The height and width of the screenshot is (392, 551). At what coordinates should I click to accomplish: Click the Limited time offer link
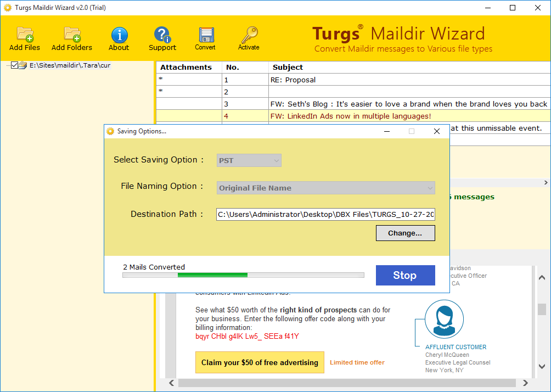(357, 362)
